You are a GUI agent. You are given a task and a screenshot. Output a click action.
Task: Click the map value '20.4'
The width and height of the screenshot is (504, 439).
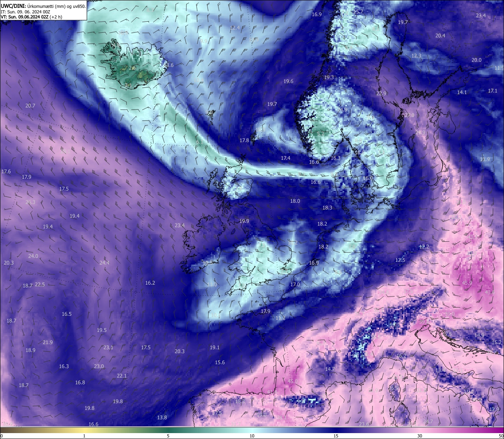point(440,35)
